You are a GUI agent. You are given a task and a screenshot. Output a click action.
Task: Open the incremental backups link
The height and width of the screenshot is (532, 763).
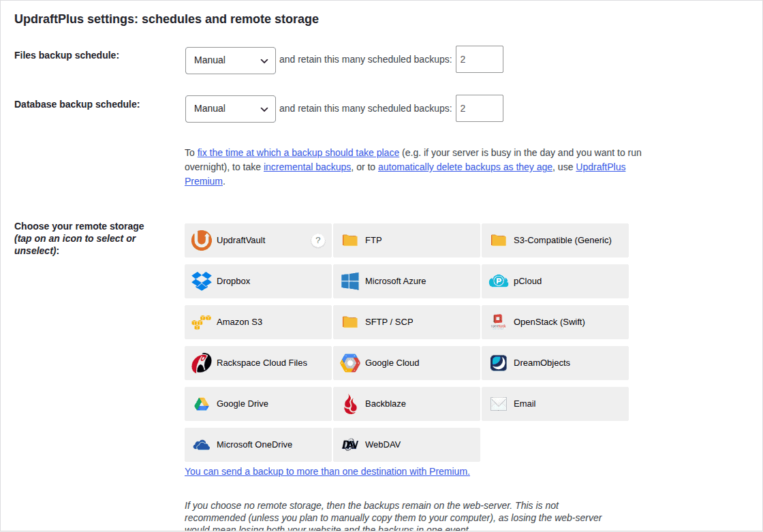307,167
